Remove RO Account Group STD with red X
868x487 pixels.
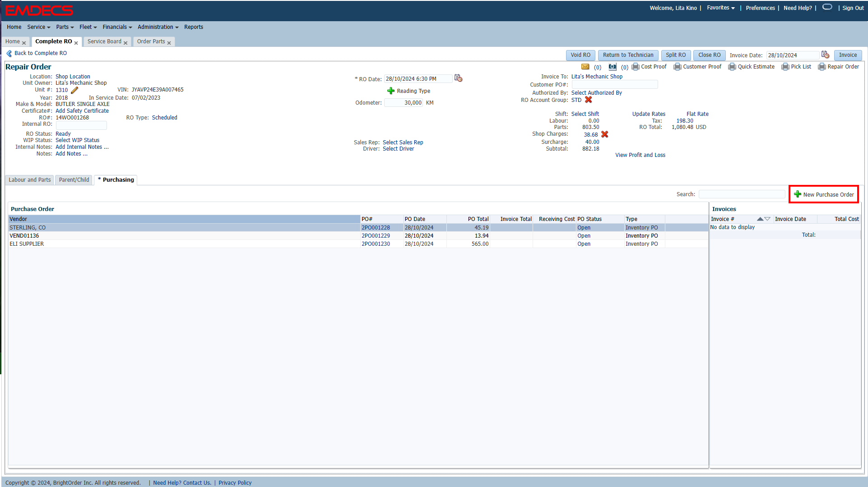(588, 100)
